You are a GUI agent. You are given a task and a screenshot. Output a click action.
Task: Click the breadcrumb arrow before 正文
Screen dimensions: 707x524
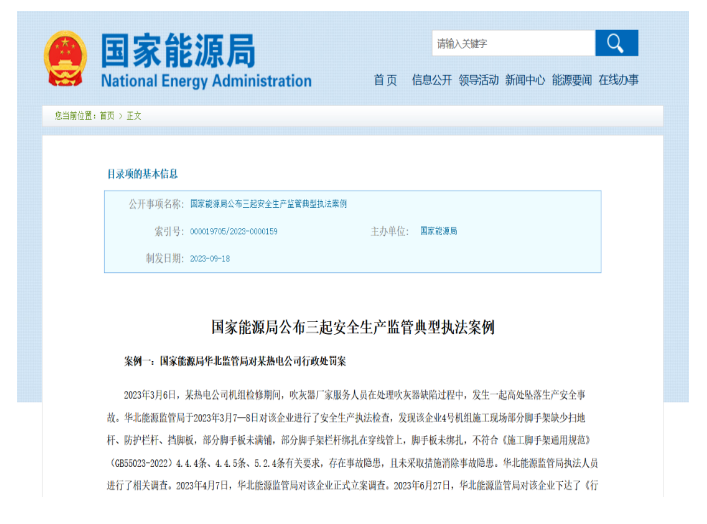120,116
